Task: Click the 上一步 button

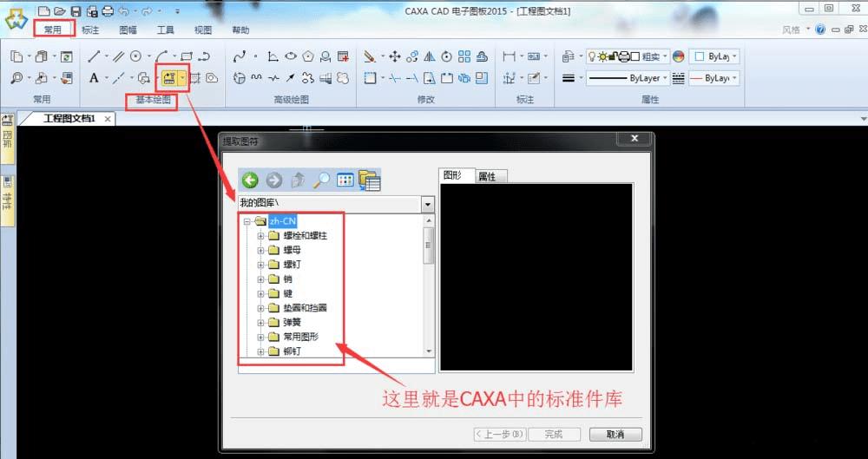Action: click(499, 435)
